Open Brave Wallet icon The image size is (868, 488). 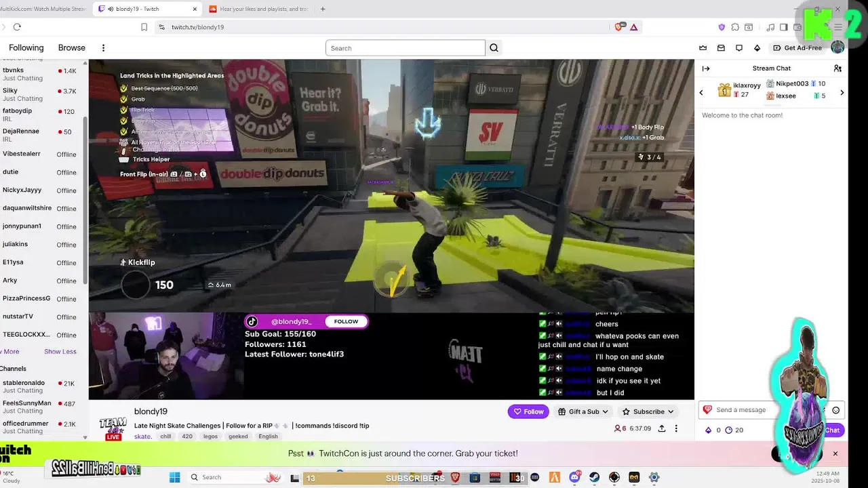797,27
